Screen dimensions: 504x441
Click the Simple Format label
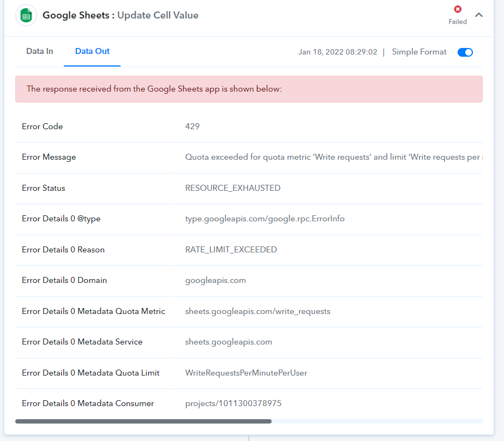tap(419, 52)
